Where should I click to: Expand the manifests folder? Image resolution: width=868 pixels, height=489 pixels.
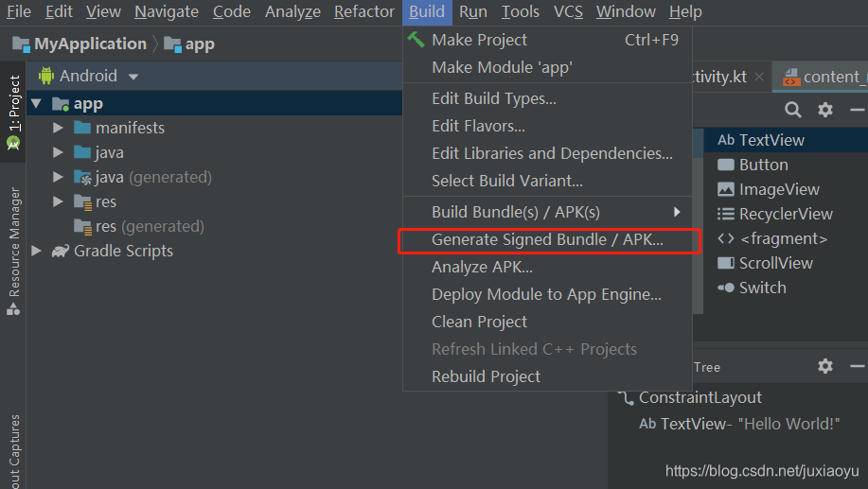[58, 128]
